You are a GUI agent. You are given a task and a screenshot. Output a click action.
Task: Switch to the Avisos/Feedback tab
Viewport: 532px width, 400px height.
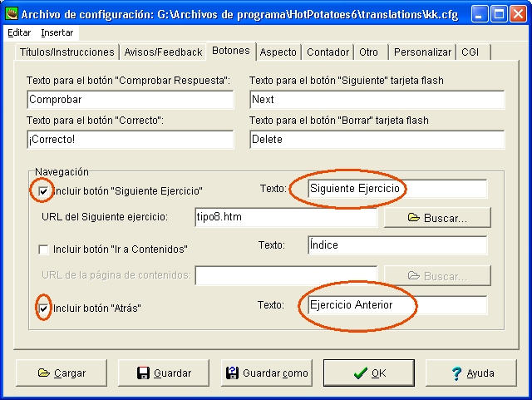(163, 52)
